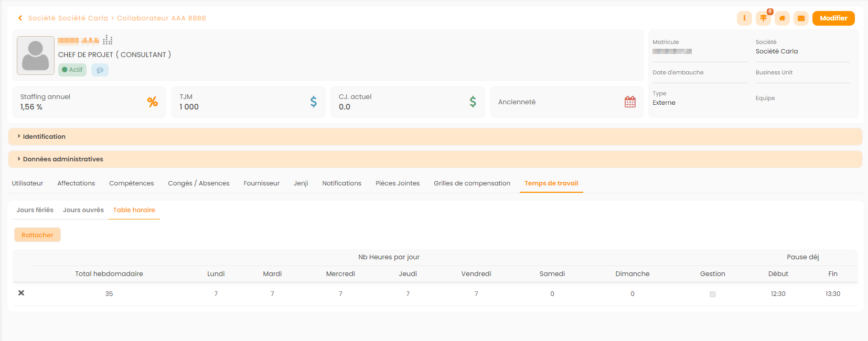This screenshot has width=868, height=341.
Task: Click the collaborator avatar photo
Action: pyautogui.click(x=36, y=56)
